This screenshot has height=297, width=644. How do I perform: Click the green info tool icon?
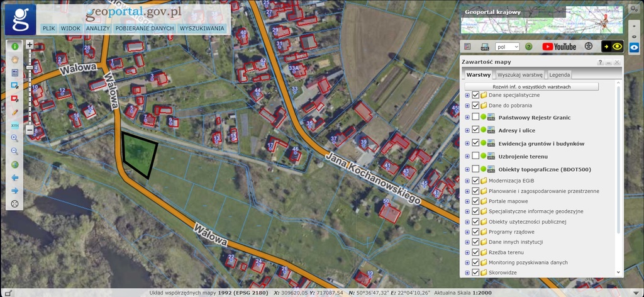[x=14, y=47]
